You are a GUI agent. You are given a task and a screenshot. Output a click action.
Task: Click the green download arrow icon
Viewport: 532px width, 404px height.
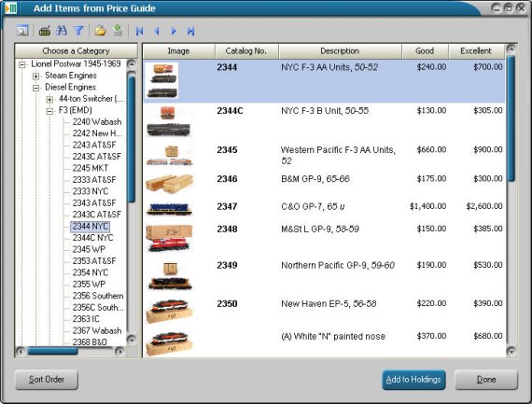(x=118, y=31)
